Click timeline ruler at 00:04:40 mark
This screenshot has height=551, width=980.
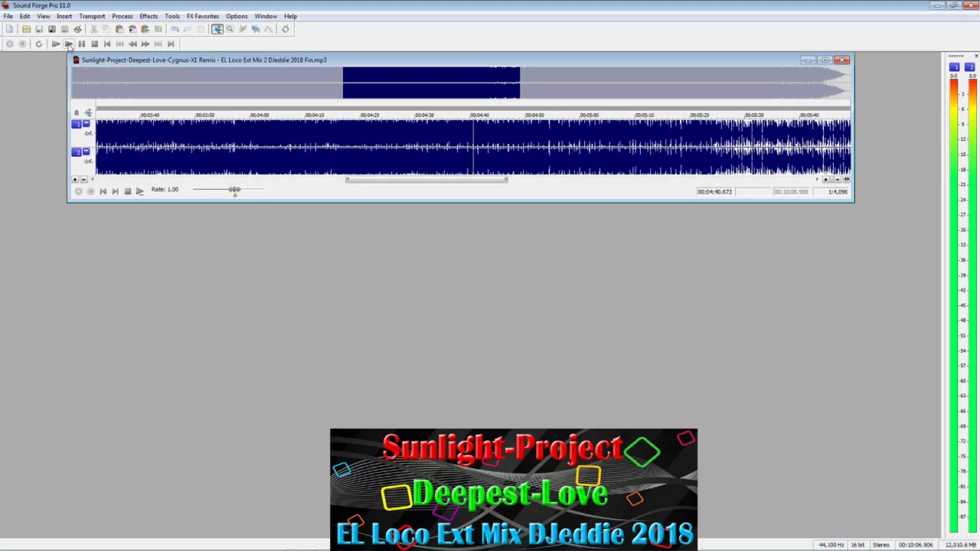point(479,115)
